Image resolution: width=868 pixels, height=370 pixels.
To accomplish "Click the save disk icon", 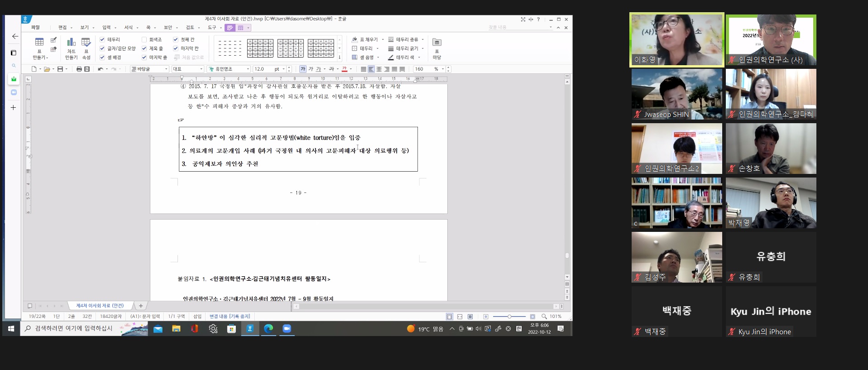I will (60, 69).
